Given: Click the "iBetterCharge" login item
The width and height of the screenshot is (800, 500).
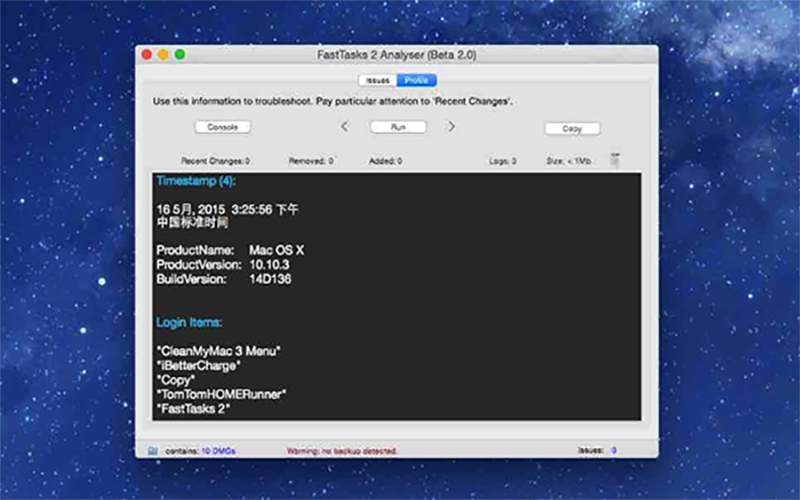Looking at the screenshot, I should 198,366.
